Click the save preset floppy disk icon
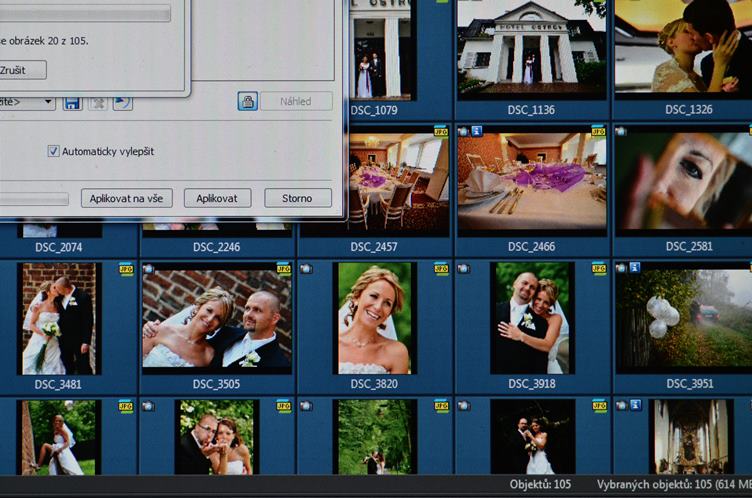 point(72,102)
